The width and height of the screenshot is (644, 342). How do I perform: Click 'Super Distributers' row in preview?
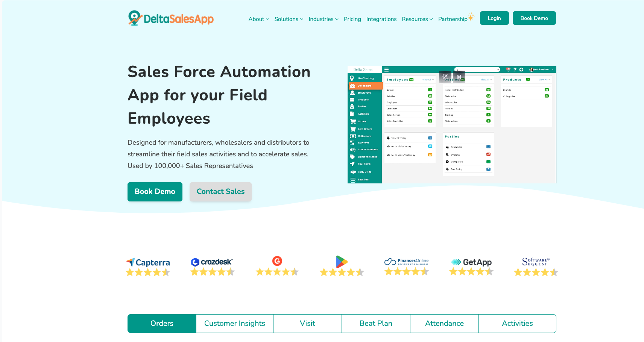click(468, 90)
